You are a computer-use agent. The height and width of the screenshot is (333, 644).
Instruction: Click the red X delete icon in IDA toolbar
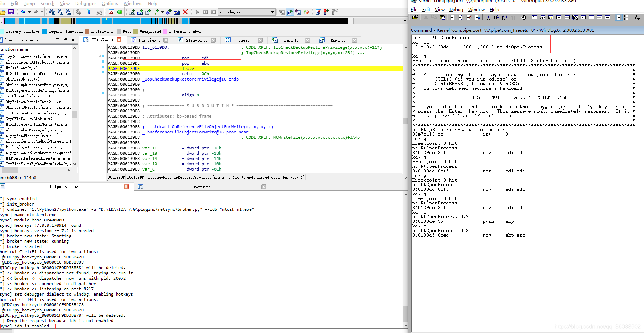(x=185, y=12)
